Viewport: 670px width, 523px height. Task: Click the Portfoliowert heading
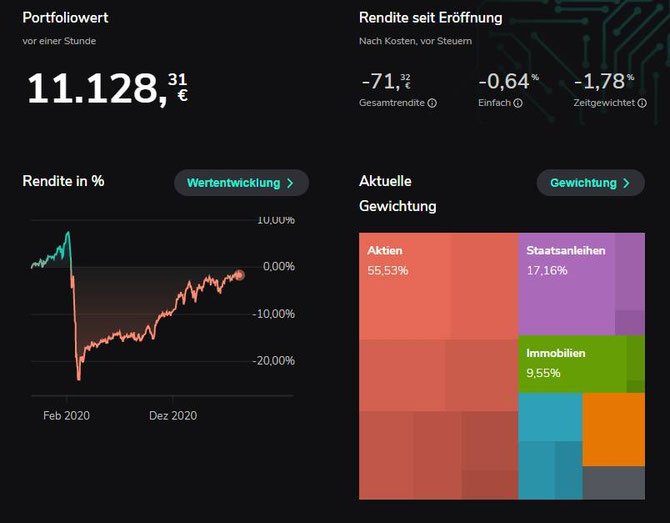[65, 18]
